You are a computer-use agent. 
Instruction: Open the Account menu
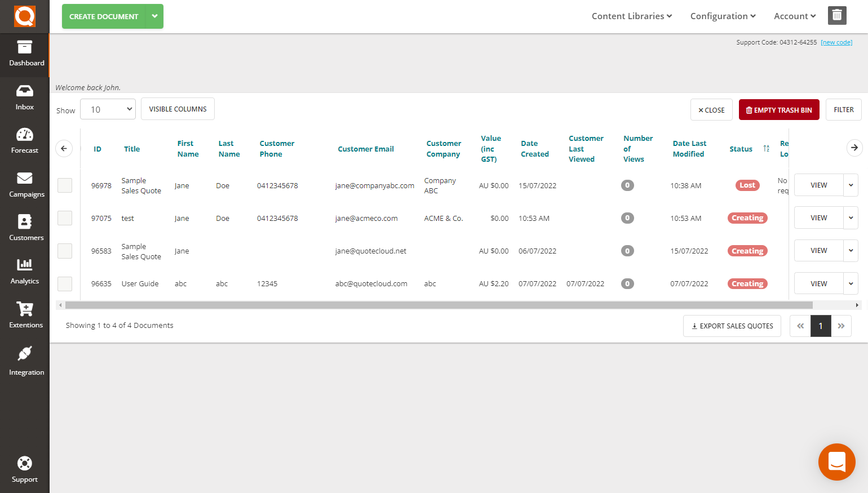tap(794, 16)
